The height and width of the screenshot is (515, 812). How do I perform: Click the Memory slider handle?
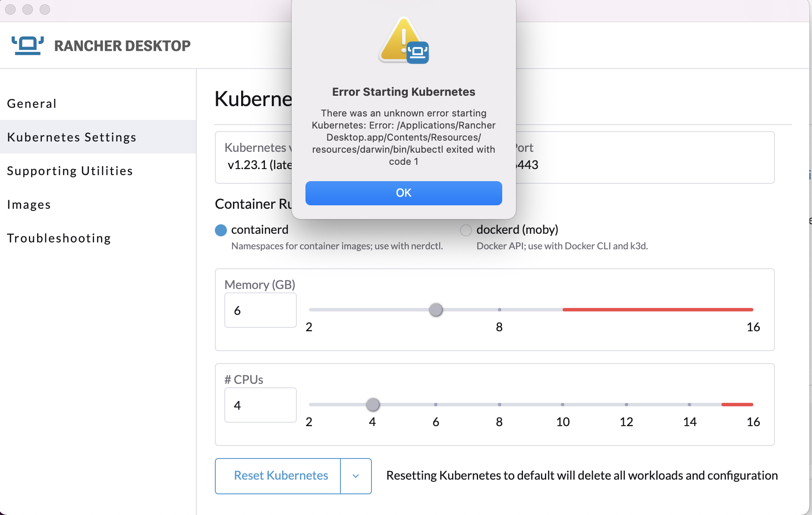436,310
